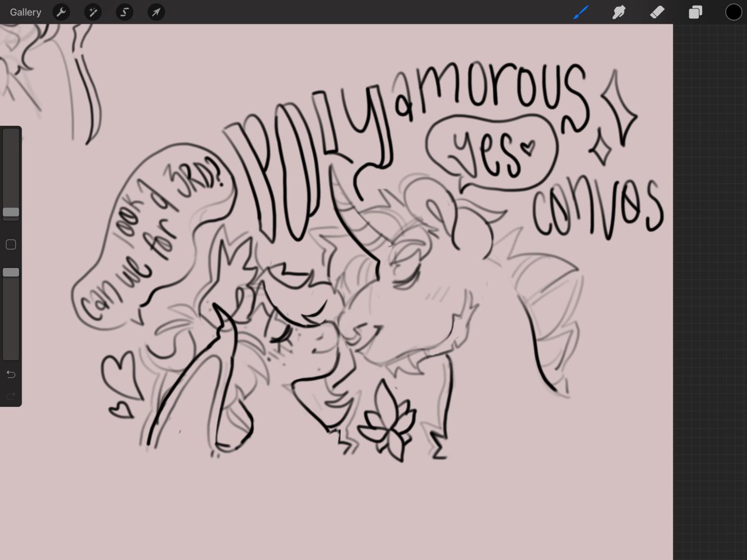Activate the Selection tool
This screenshot has height=560, width=747.
(125, 12)
